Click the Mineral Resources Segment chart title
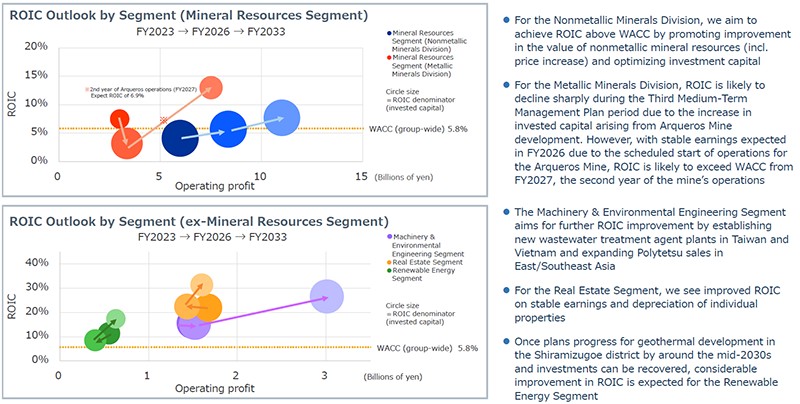The image size is (800, 404). point(187,15)
